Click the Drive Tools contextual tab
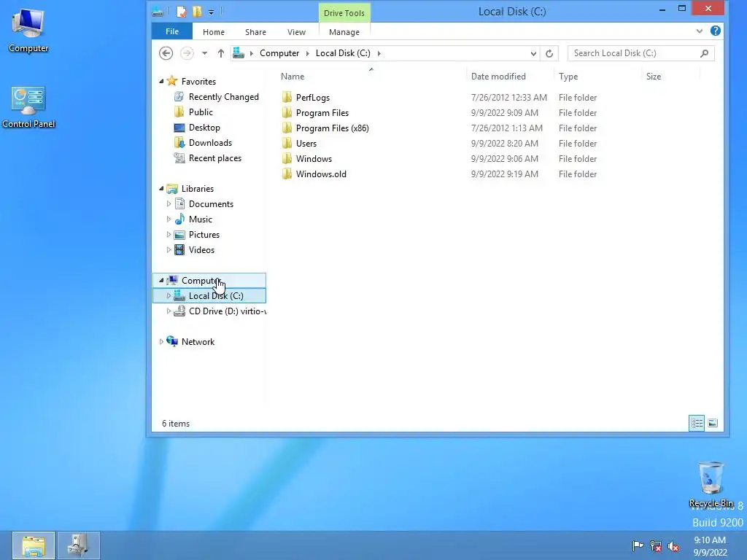Image resolution: width=747 pixels, height=560 pixels. [344, 13]
